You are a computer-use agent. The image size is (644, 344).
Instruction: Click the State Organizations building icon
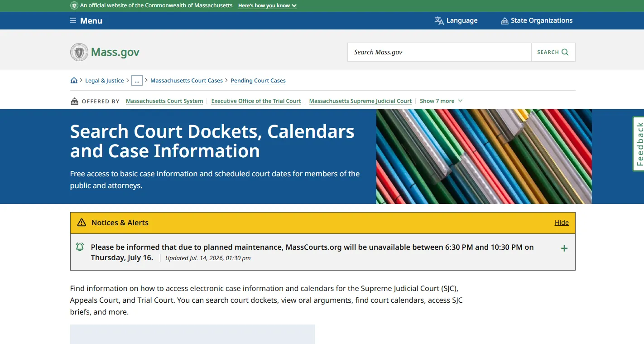click(x=505, y=21)
